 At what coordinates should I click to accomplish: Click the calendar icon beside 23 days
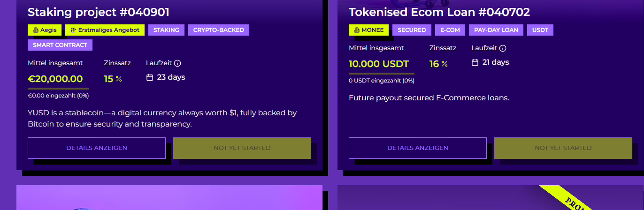[x=150, y=77]
